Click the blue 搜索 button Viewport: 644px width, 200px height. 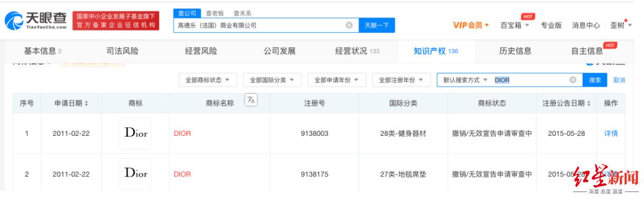point(595,80)
